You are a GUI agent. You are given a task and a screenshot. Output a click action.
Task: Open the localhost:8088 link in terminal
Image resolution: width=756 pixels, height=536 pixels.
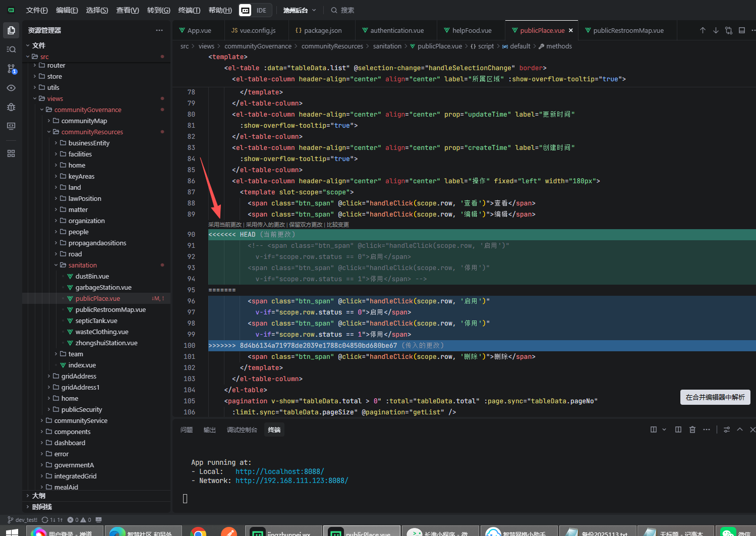[279, 471]
